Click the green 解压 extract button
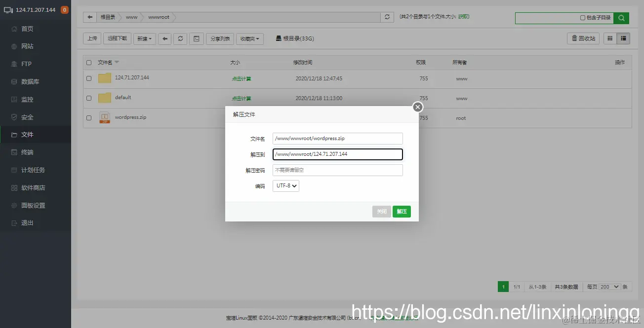Screen dimensions: 644x328 coord(401,211)
